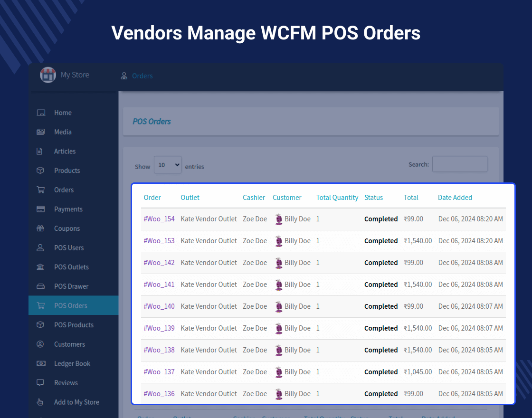This screenshot has height=418, width=532.
Task: Open the Ledger Book icon
Action: [41, 363]
